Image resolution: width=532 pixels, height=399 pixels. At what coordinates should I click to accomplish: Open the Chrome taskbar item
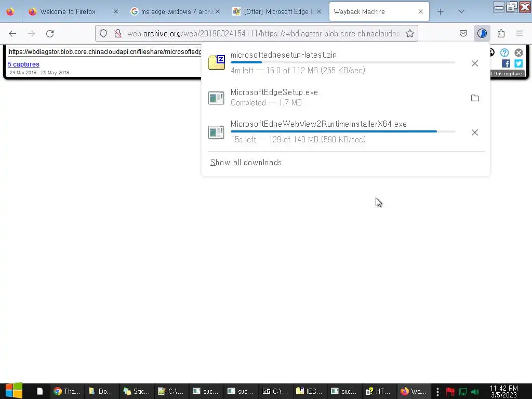(x=67, y=391)
